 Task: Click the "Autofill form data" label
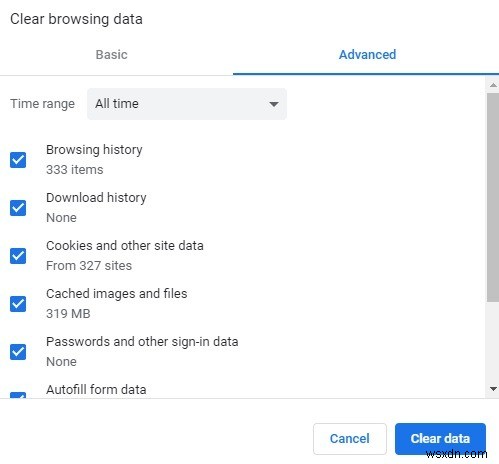[96, 390]
